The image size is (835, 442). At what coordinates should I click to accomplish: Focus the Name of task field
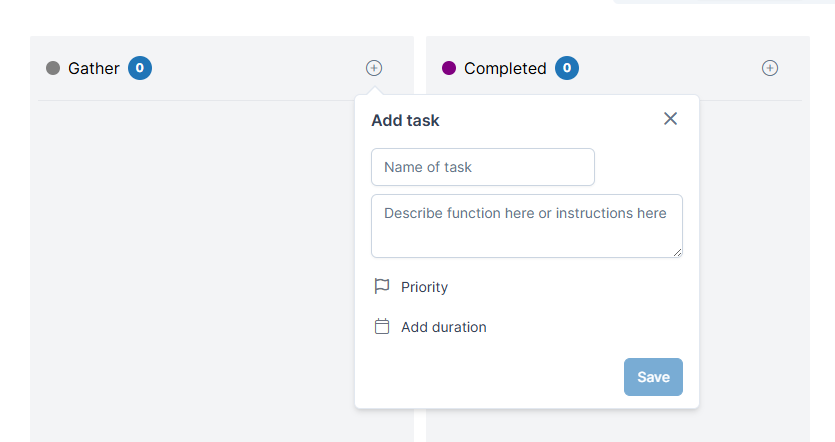coord(482,167)
